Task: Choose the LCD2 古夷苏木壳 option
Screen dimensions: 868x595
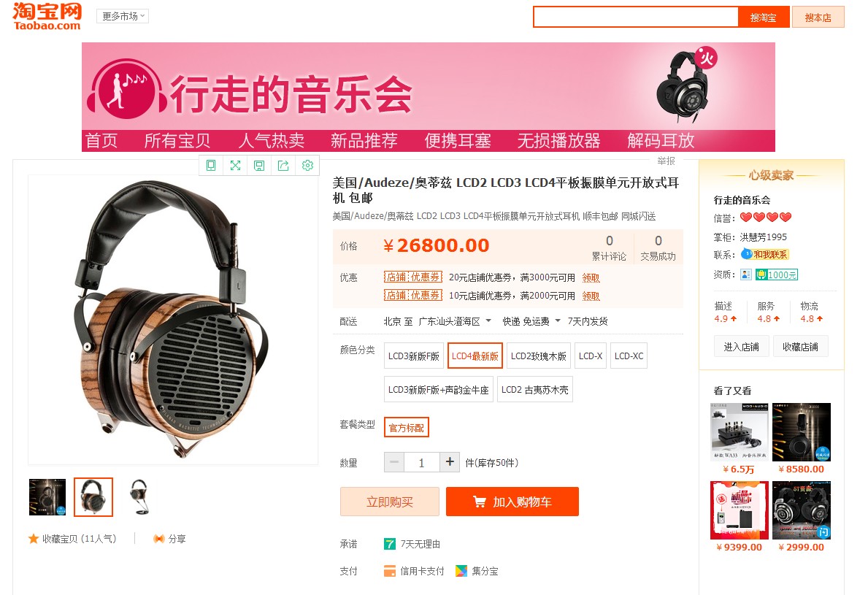Action: tap(535, 389)
